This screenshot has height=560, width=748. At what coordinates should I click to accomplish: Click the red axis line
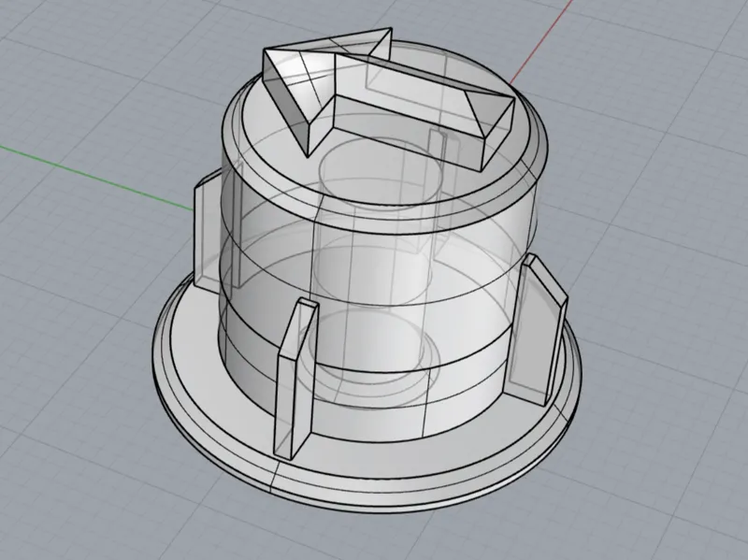(541, 42)
